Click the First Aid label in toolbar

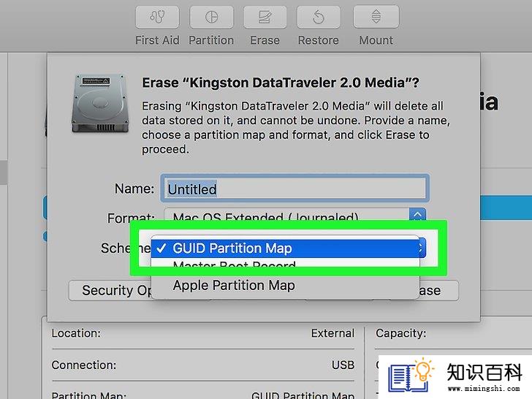(157, 40)
